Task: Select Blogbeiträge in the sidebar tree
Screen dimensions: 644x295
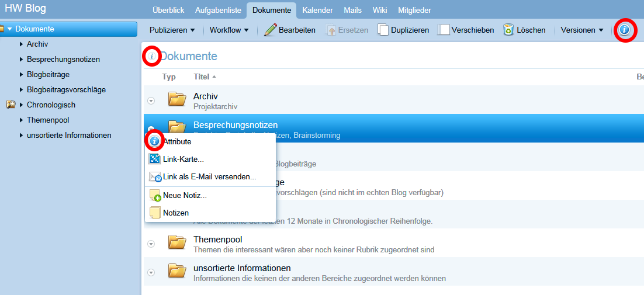Action: coord(48,74)
